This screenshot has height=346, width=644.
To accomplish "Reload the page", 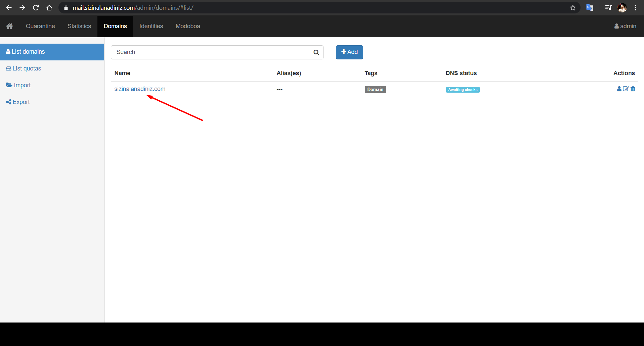I will coord(36,7).
